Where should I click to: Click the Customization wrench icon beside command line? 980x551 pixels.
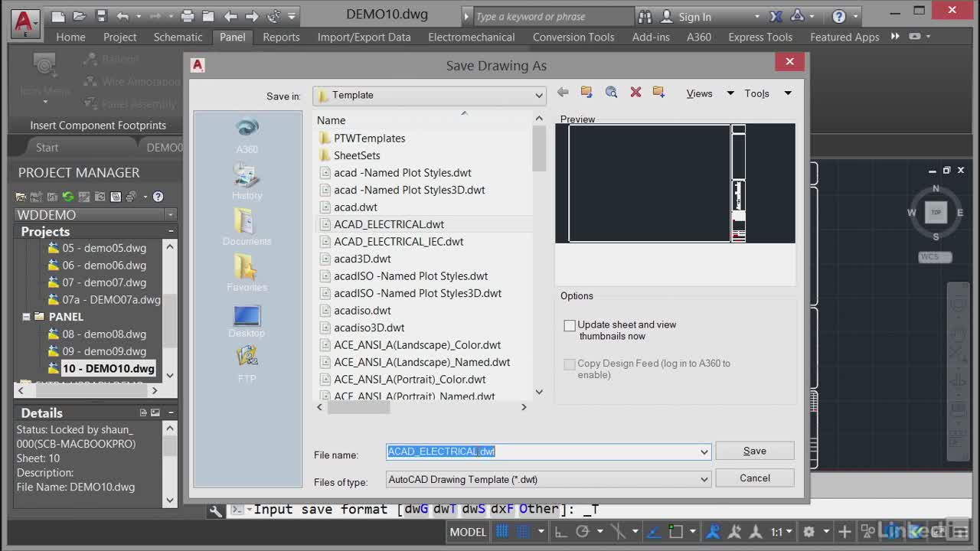(216, 510)
